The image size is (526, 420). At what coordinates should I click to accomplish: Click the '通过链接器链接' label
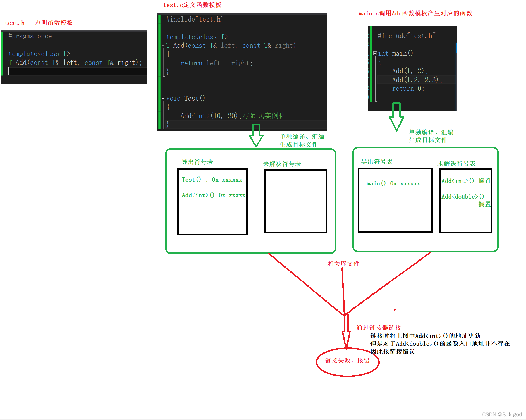tap(379, 328)
